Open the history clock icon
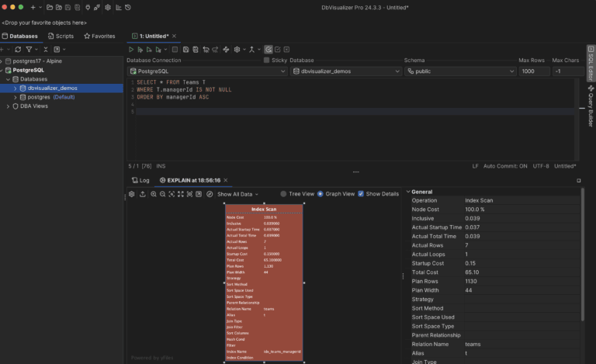Image resolution: width=596 pixels, height=364 pixels. point(128,7)
